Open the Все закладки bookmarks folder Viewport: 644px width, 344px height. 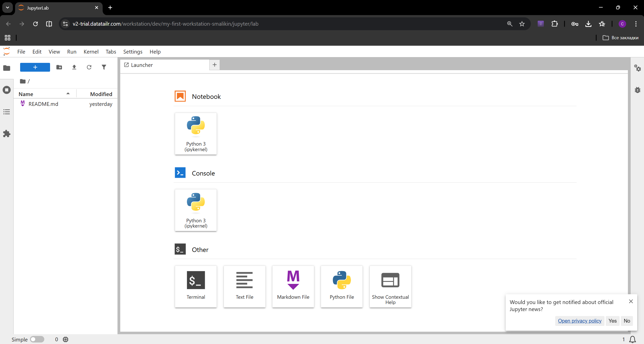620,38
